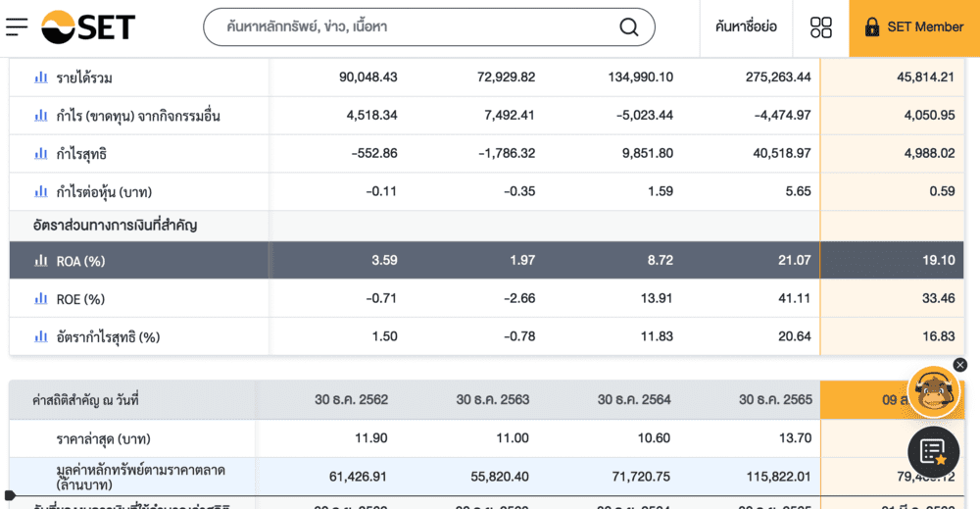The image size is (980, 509).
Task: Open the grid apps menu icon
Action: point(821,27)
